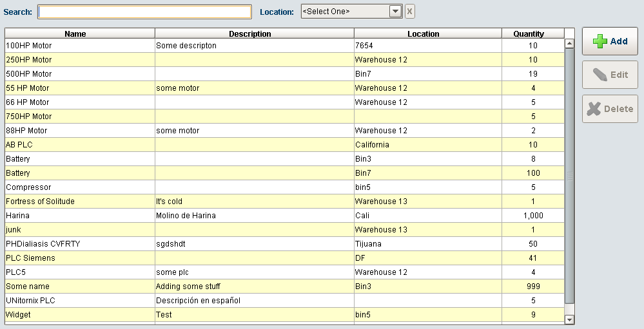The image size is (644, 329).
Task: Click the green plus Add button
Action: [x=610, y=41]
